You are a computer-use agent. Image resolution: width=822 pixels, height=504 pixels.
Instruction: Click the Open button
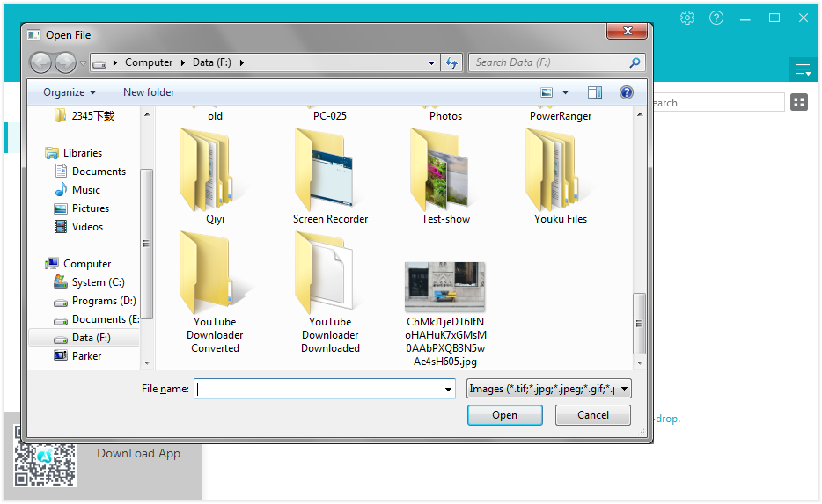pyautogui.click(x=504, y=415)
